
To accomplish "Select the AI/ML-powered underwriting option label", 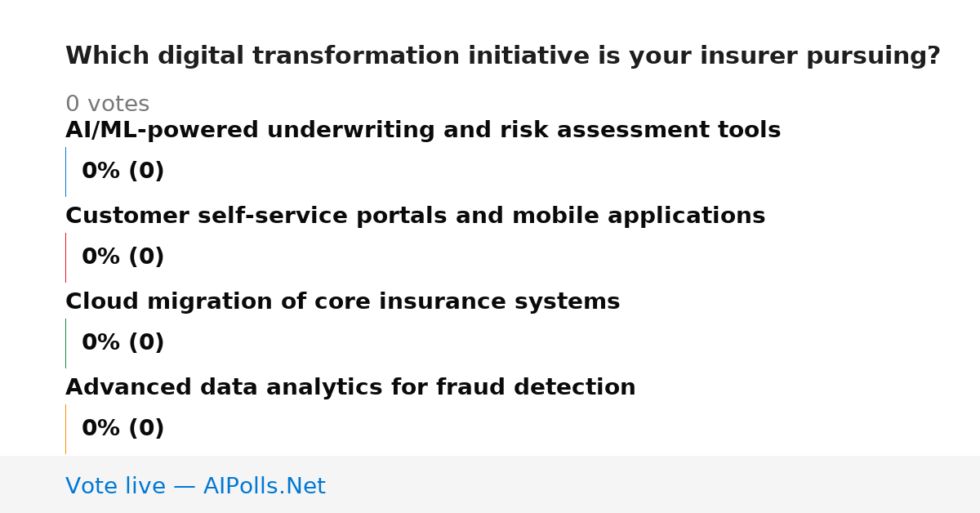I will click(423, 131).
